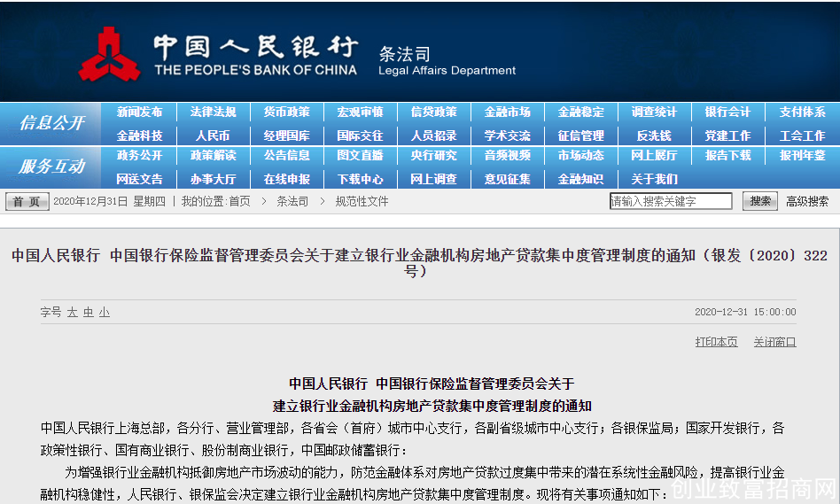
Task: Click the 反洗钱 menu link
Action: coord(654,136)
